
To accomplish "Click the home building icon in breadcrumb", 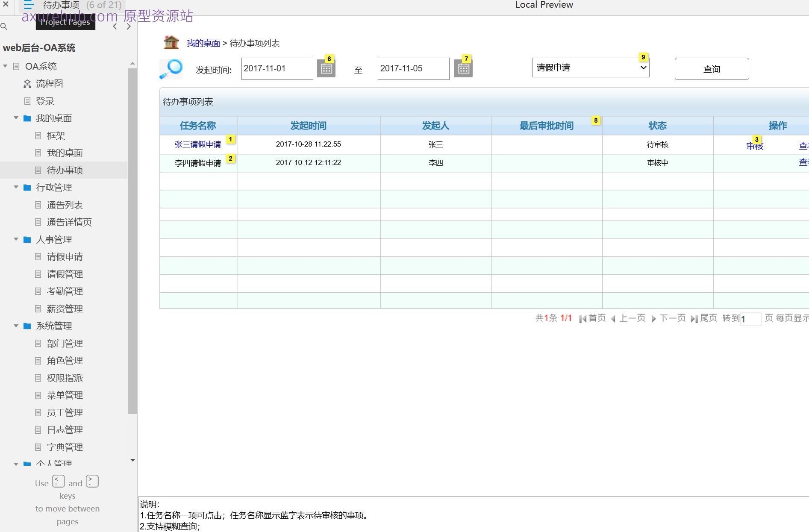I will [171, 42].
